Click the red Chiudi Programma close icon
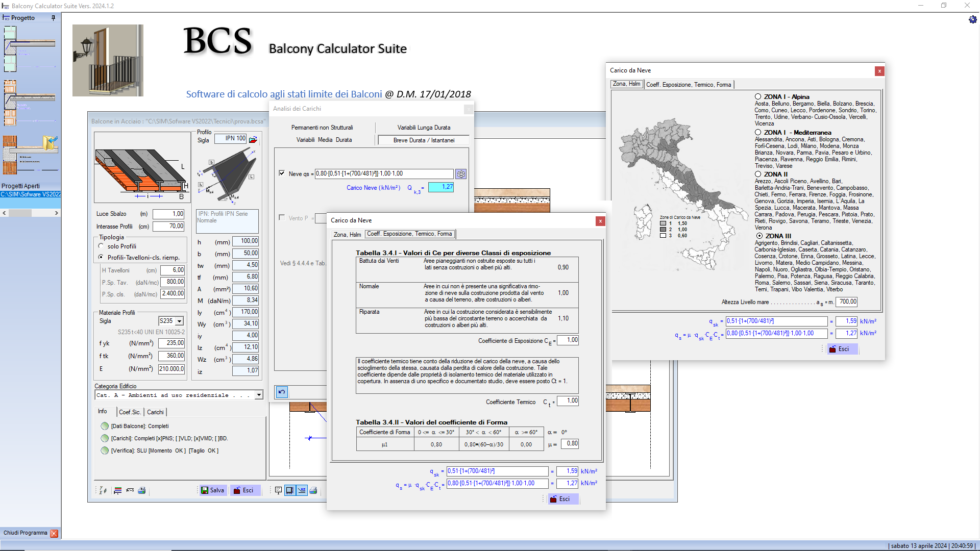 pyautogui.click(x=54, y=533)
